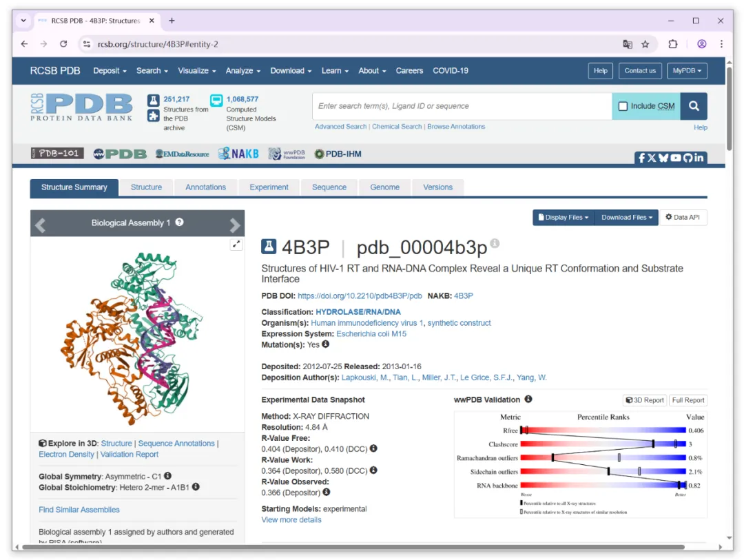
Task: Toggle the Include CSM checkbox
Action: [x=623, y=106]
